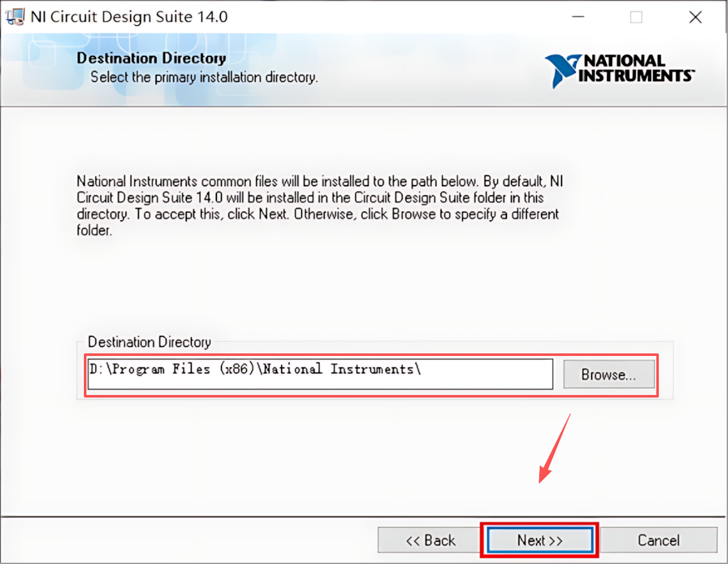The image size is (728, 564).
Task: Close the NI Circuit Design Suite window
Action: point(695,17)
